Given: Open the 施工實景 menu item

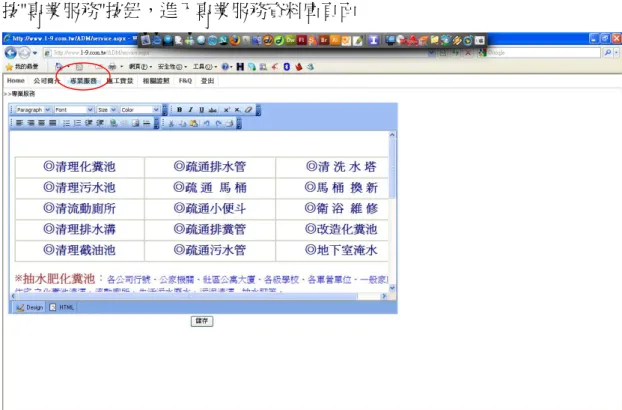Looking at the screenshot, I should 120,80.
